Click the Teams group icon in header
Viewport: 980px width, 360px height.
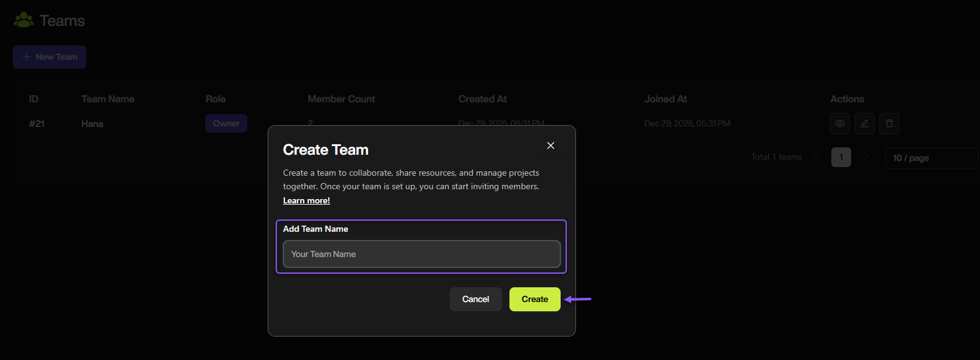(24, 20)
